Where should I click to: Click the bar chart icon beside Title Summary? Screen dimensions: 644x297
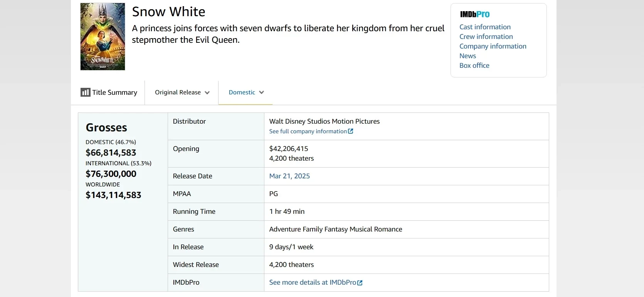(85, 92)
